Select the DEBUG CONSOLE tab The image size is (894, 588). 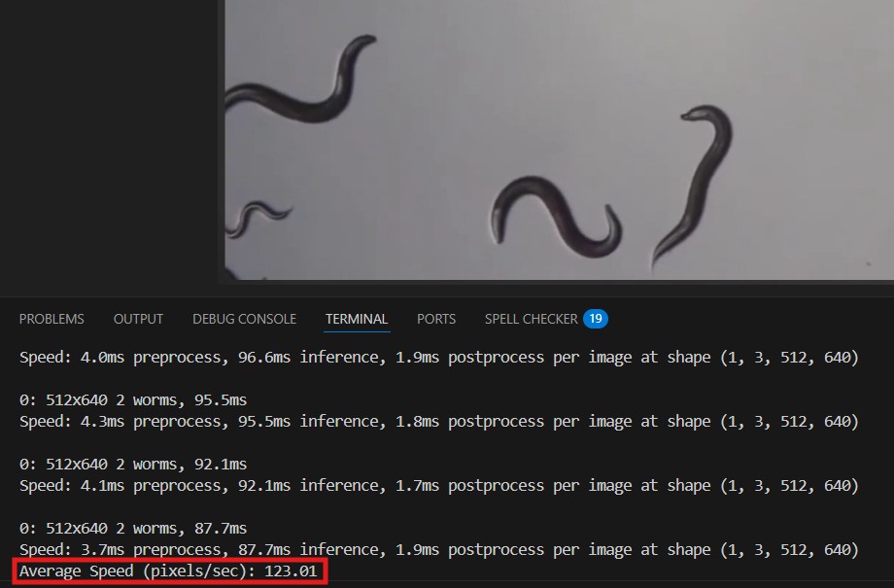(244, 319)
